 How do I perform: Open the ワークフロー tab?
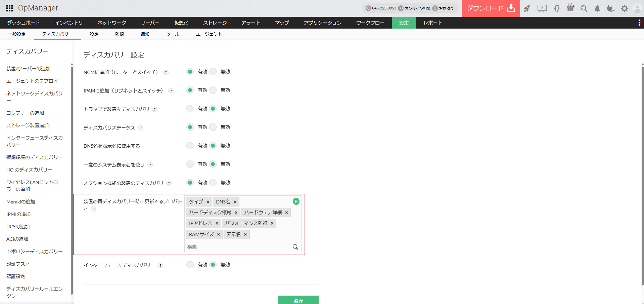tap(370, 23)
